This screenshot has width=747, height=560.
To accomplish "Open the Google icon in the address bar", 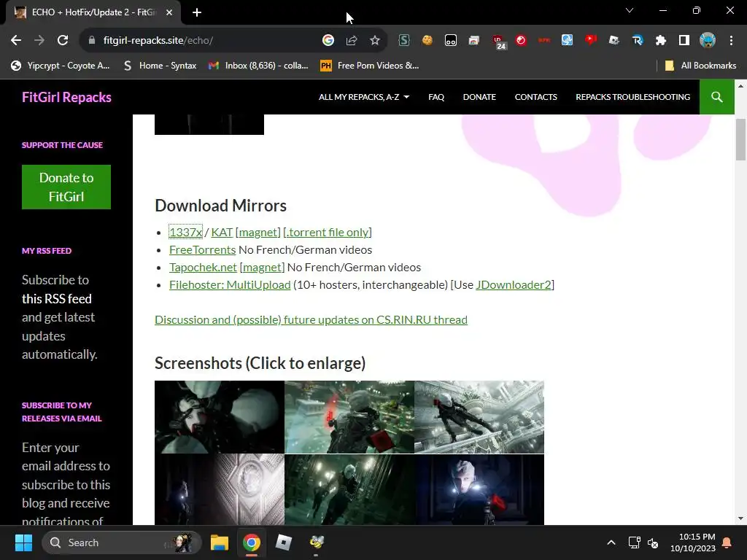I will (x=328, y=41).
